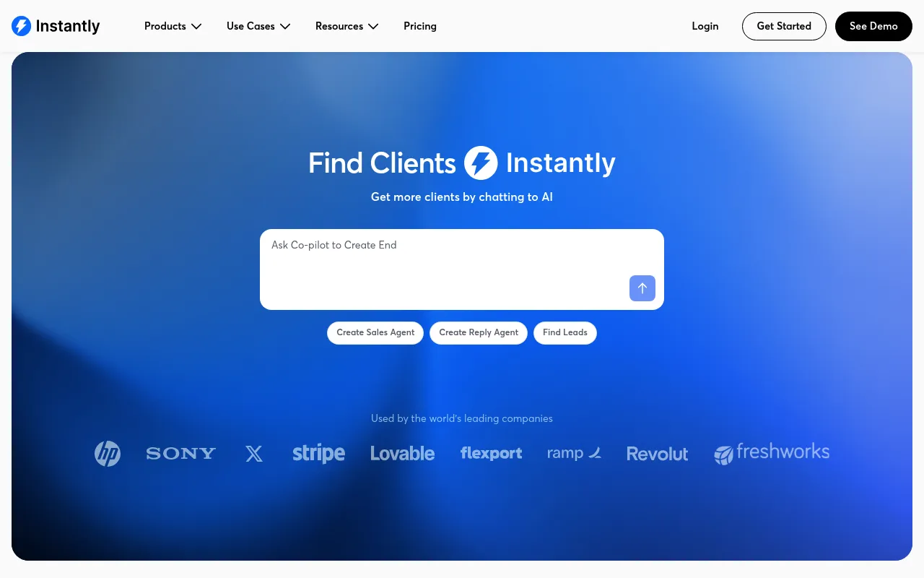Click the Stripe logo
924x578 pixels.
click(318, 454)
